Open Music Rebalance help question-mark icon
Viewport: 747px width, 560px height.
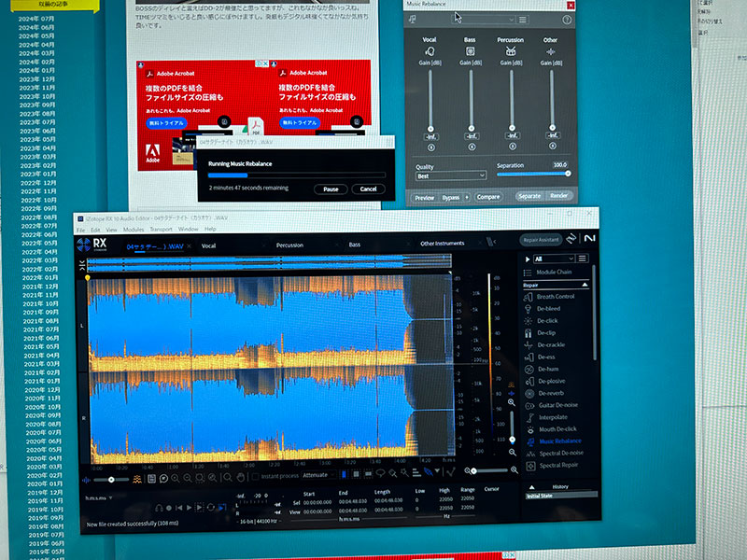pos(567,20)
